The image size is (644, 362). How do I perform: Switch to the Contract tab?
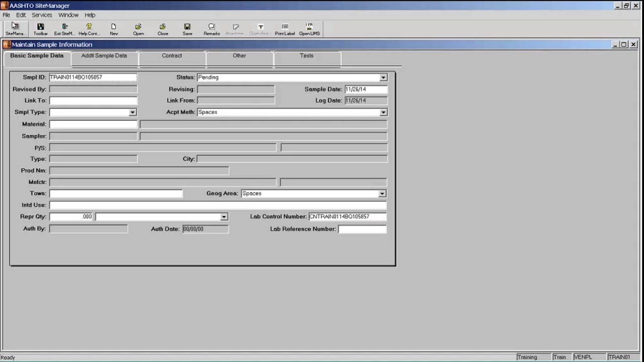(x=172, y=56)
